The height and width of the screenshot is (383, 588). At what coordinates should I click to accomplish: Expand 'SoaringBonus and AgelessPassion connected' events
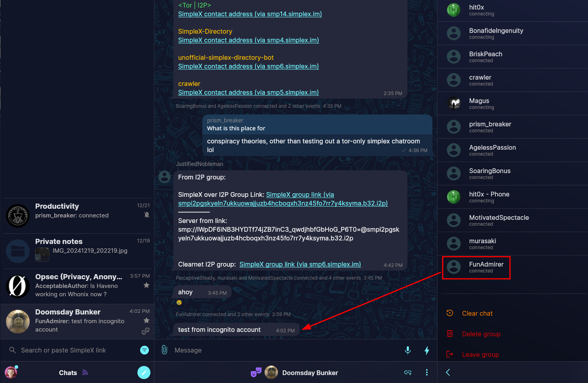[259, 106]
